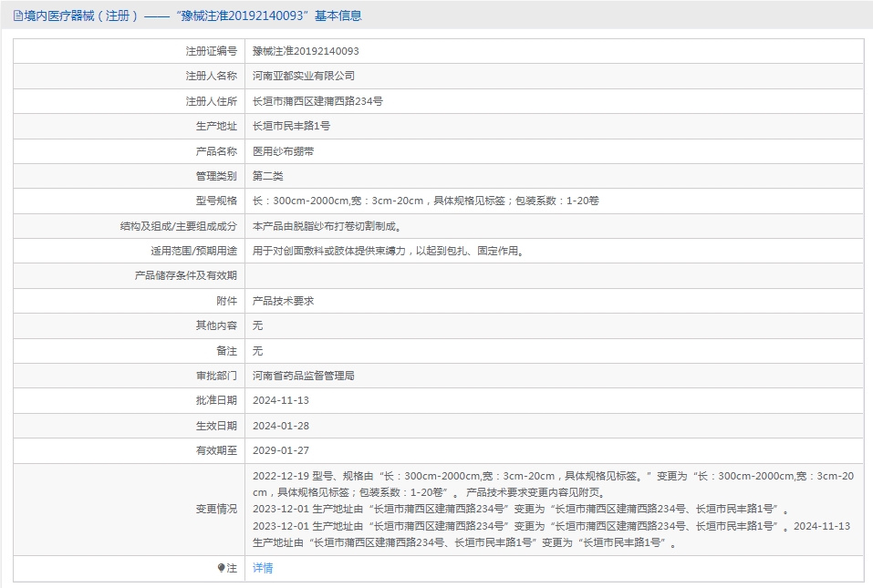This screenshot has height=588, width=873.
Task: Click attachment value 产品技术要求
Action: click(283, 300)
